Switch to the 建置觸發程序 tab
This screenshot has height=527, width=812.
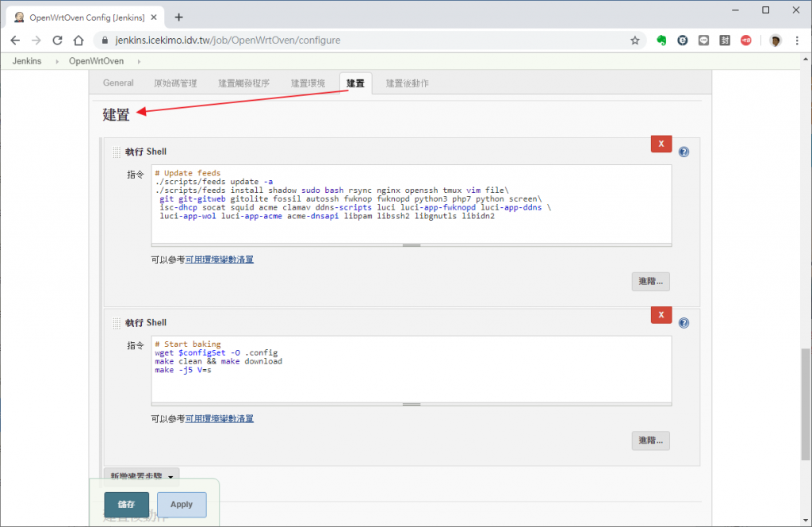pos(244,83)
